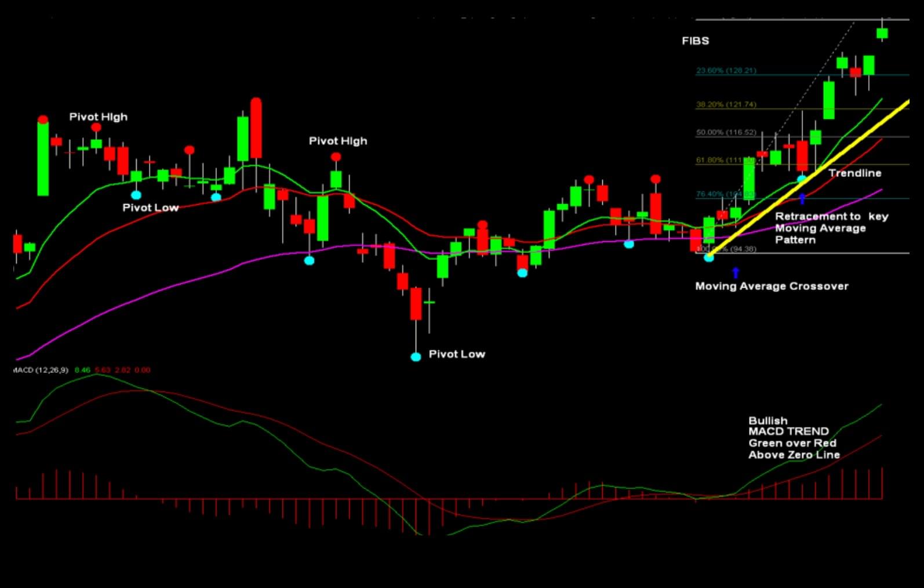This screenshot has width=924, height=588.
Task: Click the blue arrow above Moving Average Crossover text
Action: coord(736,273)
